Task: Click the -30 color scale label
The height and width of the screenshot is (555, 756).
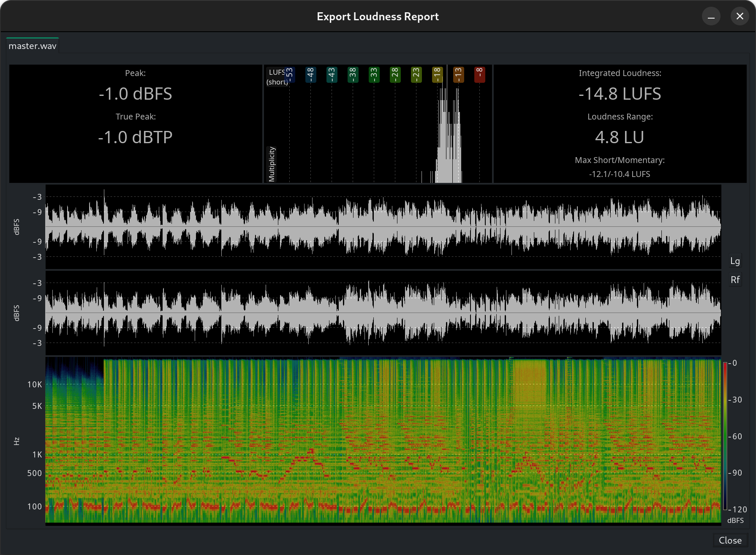Action: (x=736, y=400)
